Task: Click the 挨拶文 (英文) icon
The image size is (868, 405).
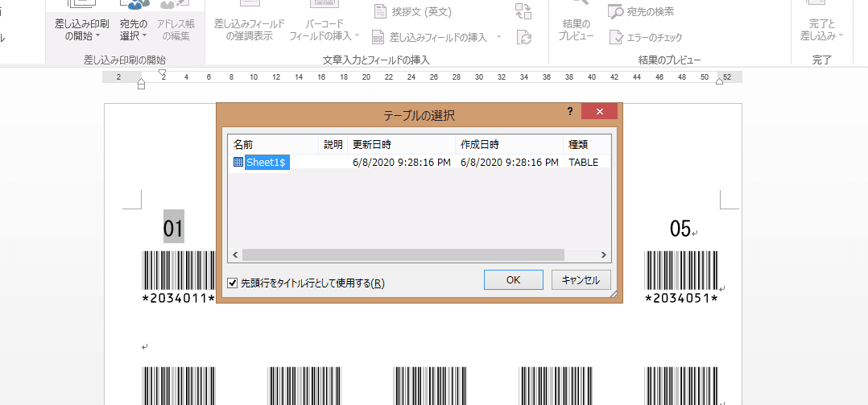Action: [x=380, y=11]
